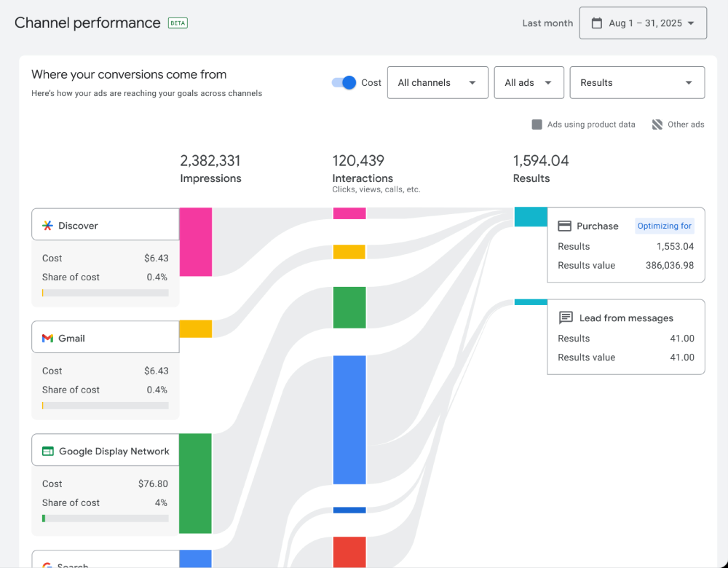Click the Discover channel spark icon

tap(47, 224)
